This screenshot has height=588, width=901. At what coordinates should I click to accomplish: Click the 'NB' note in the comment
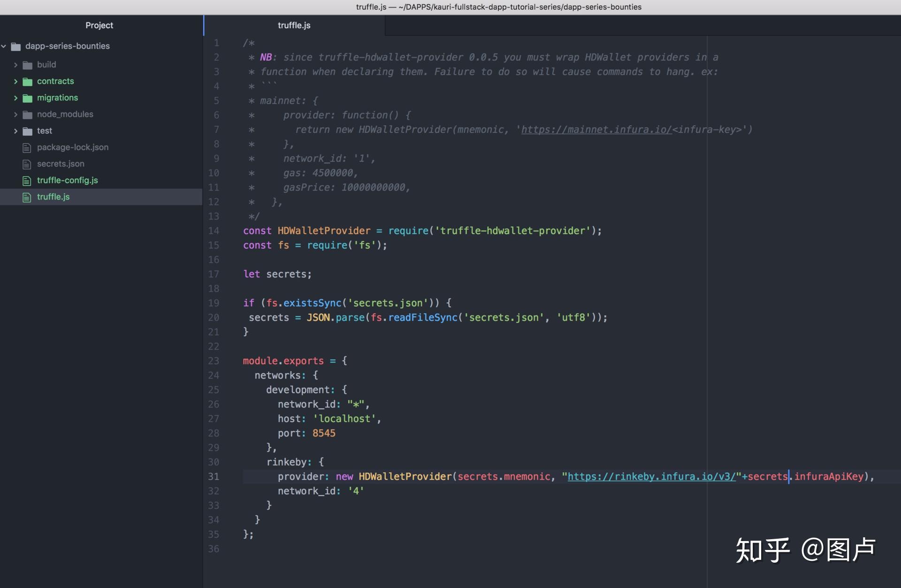pos(266,57)
